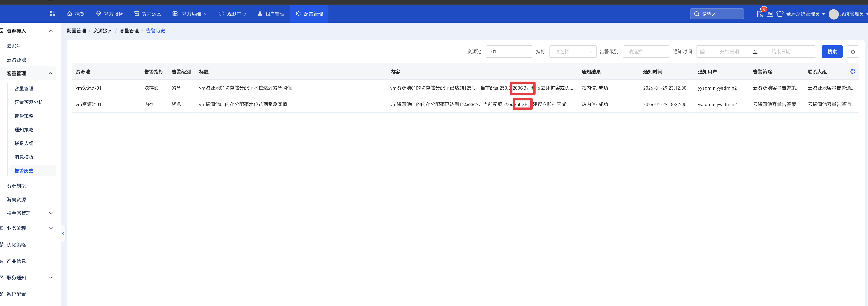Click the pending tasks icon with badge
The height and width of the screenshot is (306, 868).
pos(760,14)
